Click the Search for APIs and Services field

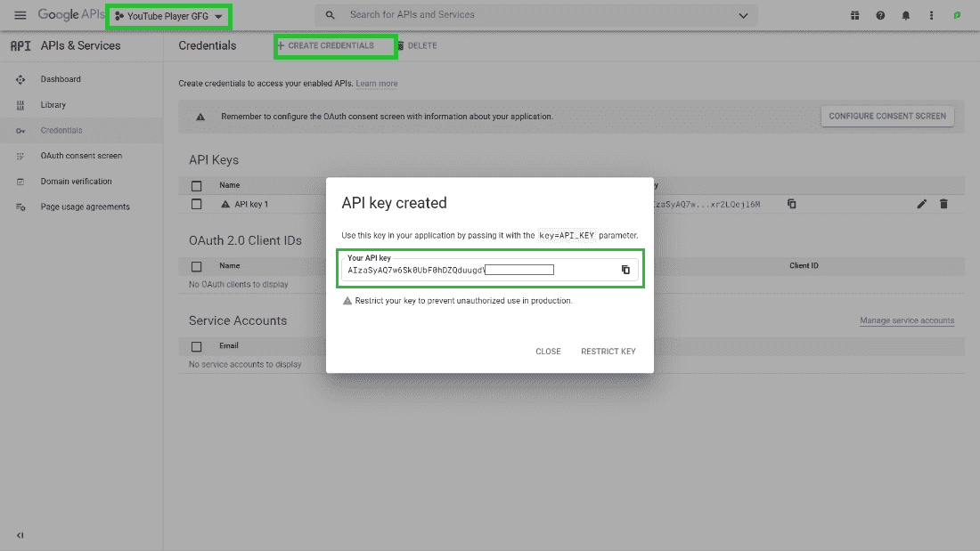pos(535,15)
